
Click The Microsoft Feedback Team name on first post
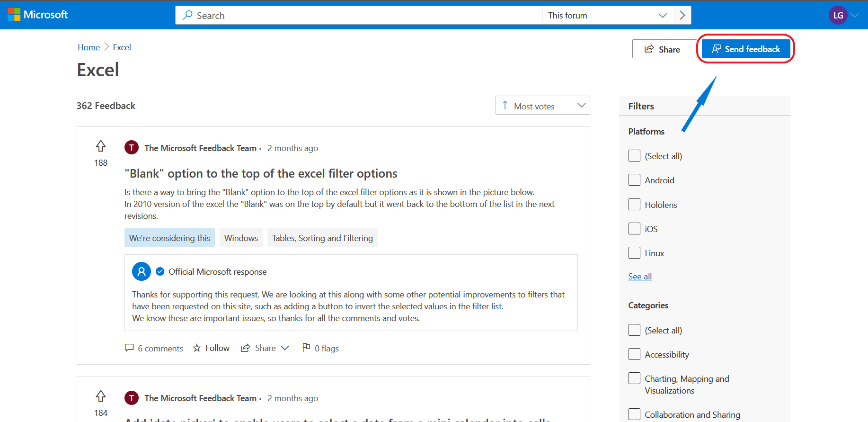tap(201, 148)
